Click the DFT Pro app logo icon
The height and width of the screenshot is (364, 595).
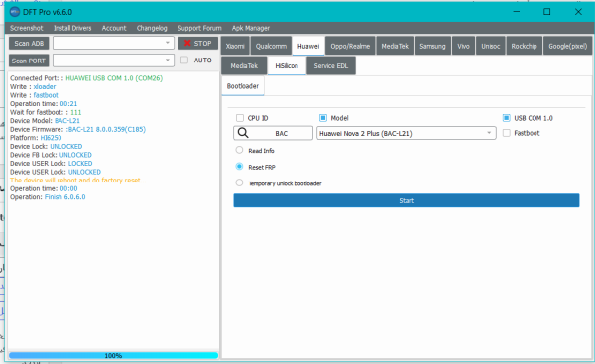tap(15, 12)
